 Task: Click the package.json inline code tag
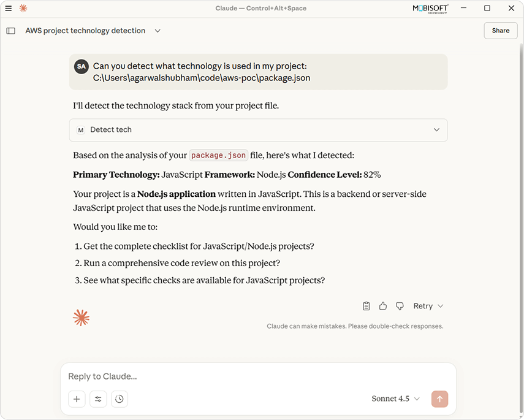click(218, 156)
